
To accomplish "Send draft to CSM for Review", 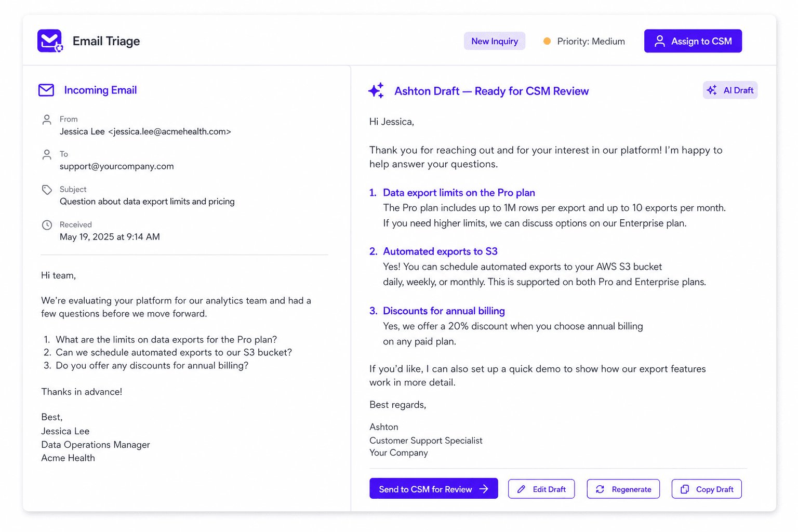I will 434,489.
